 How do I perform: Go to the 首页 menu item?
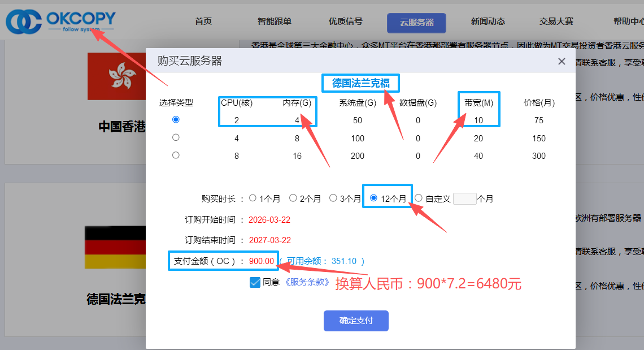click(x=203, y=22)
